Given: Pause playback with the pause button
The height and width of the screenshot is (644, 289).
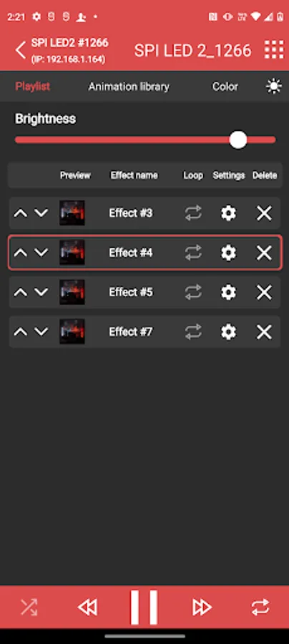Looking at the screenshot, I should click(144, 607).
